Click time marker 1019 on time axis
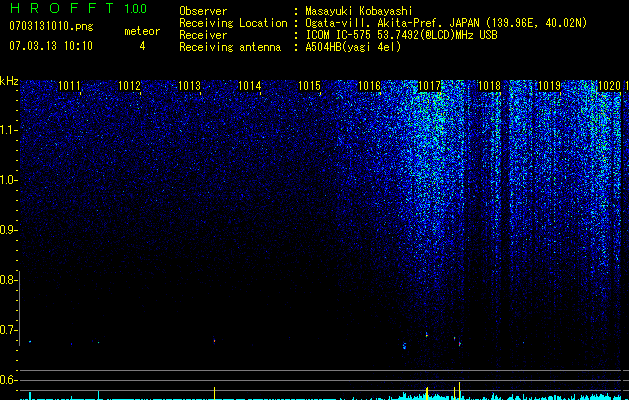This screenshot has width=629, height=400. click(549, 86)
